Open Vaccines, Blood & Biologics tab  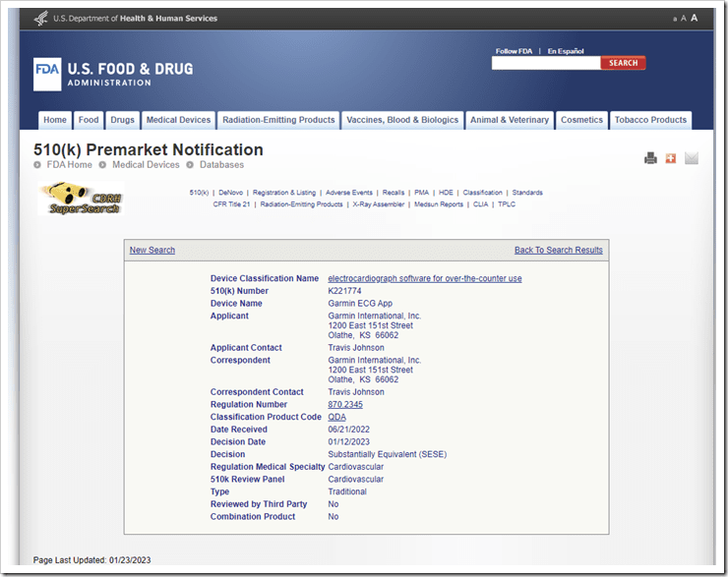[x=402, y=120]
